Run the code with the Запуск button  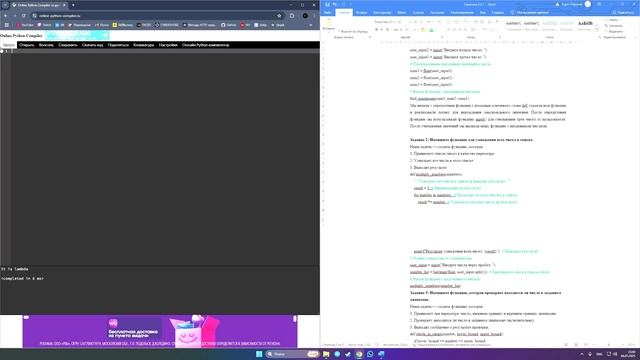coord(8,45)
